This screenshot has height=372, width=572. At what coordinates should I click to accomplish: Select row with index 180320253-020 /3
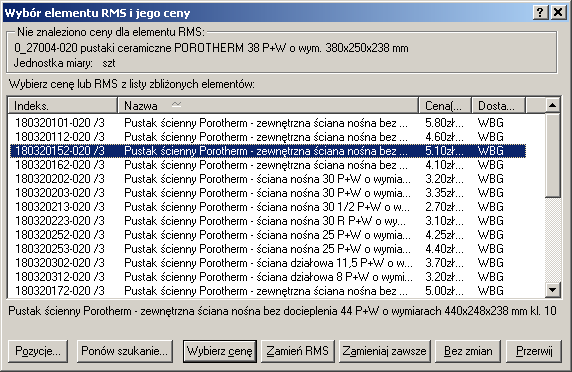268,249
